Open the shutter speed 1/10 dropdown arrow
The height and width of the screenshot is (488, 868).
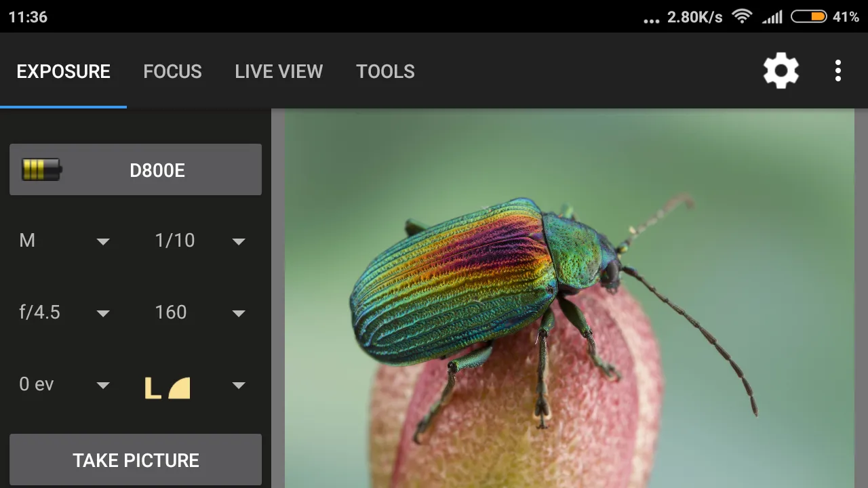(239, 241)
